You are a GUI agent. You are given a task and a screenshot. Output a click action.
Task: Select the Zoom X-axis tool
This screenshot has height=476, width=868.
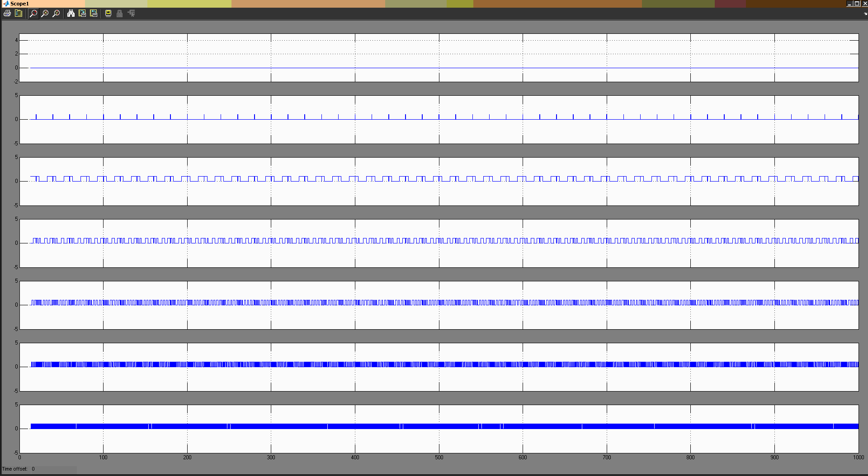pyautogui.click(x=45, y=14)
